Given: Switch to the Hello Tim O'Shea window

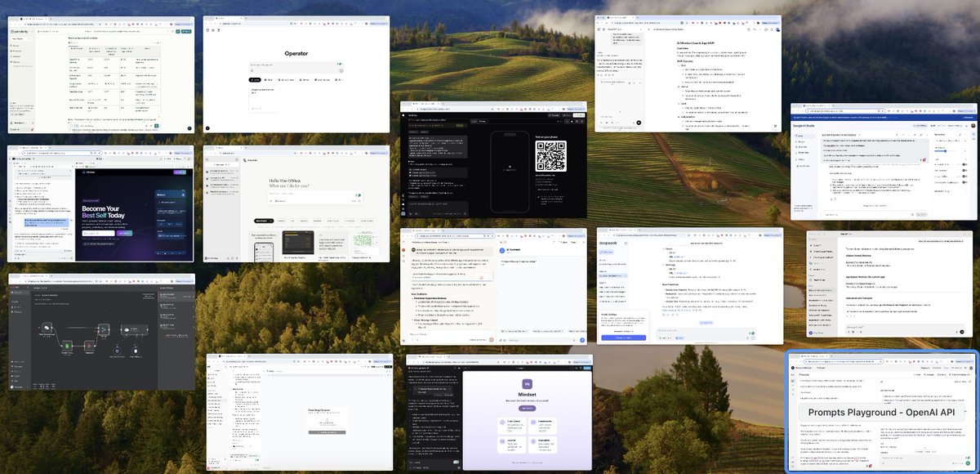Looking at the screenshot, I should (296, 203).
